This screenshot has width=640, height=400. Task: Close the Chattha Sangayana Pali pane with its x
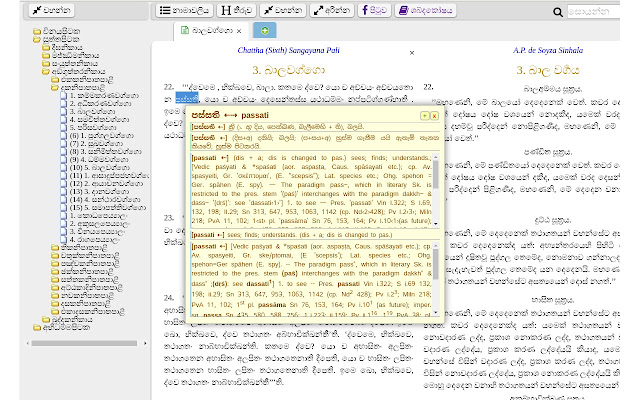[412, 53]
